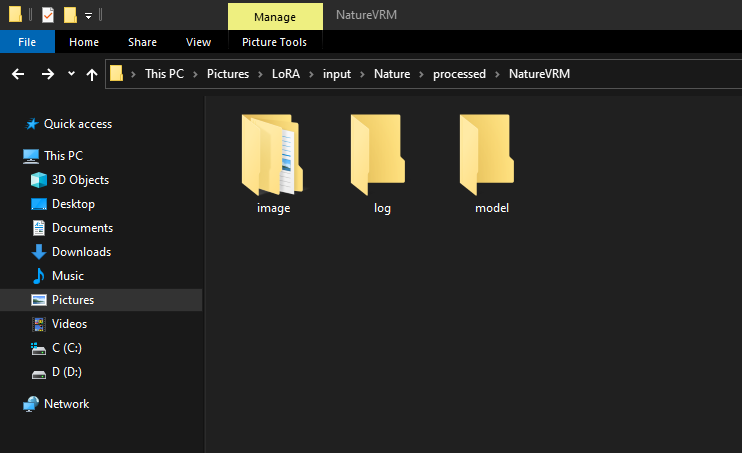
Task: Click the Forward navigation arrow
Action: [47, 74]
